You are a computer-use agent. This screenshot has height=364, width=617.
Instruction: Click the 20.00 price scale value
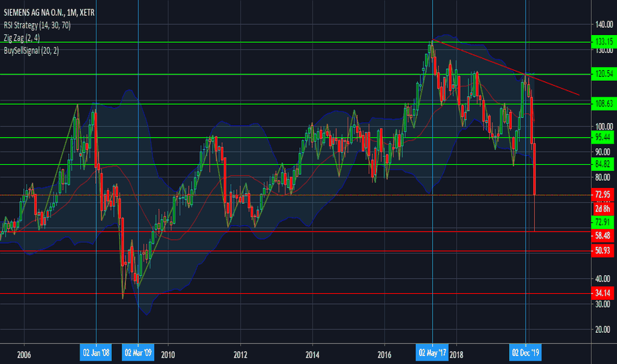[604, 330]
